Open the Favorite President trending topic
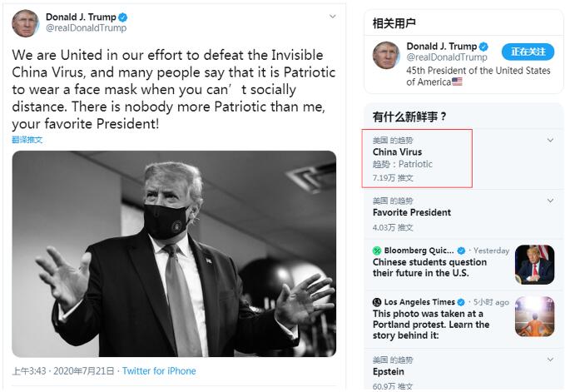The image size is (565, 392). point(412,212)
